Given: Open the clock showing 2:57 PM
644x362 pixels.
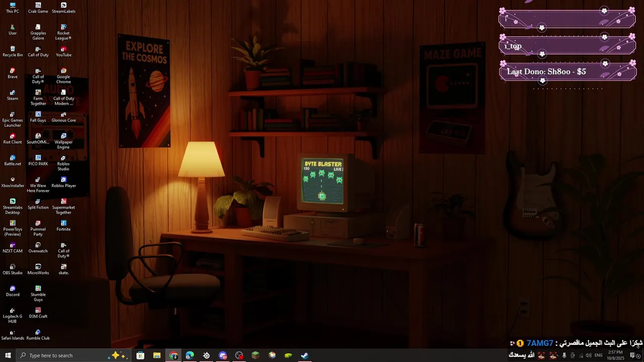Looking at the screenshot, I should coord(616,355).
